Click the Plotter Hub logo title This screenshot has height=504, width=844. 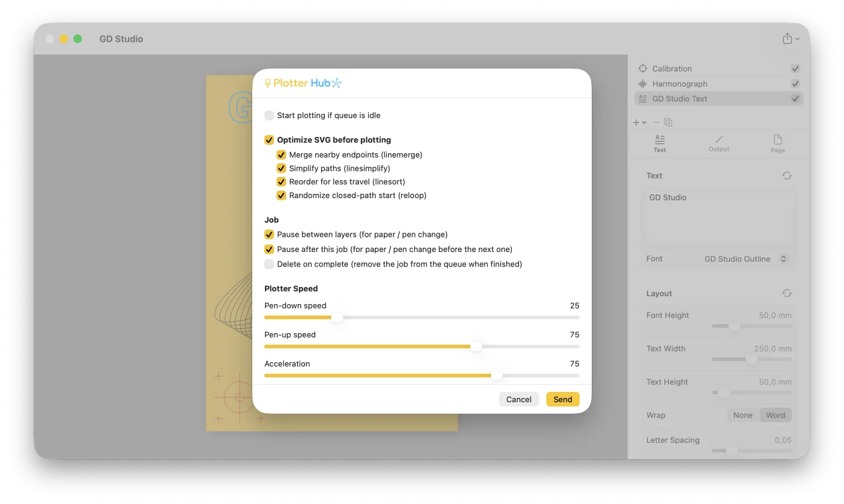point(302,83)
